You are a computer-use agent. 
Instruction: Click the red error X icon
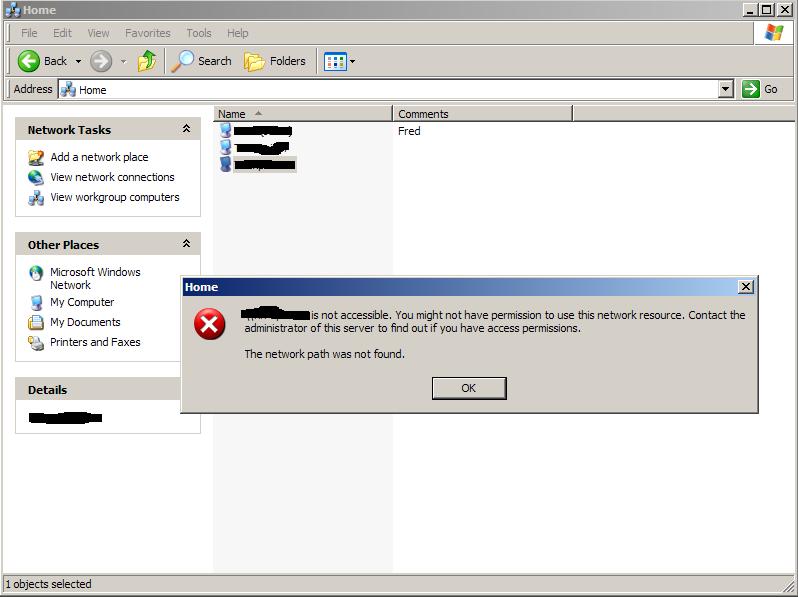pyautogui.click(x=209, y=324)
